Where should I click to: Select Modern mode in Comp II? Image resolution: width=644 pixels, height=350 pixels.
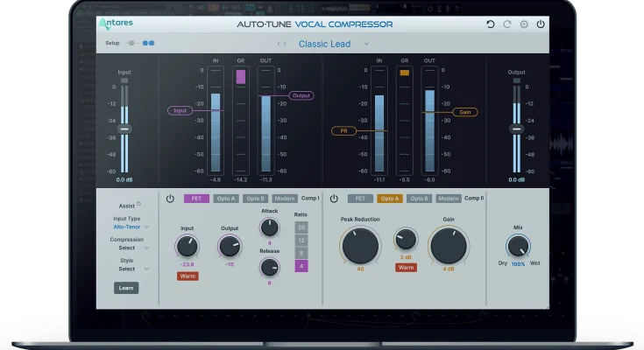pyautogui.click(x=449, y=199)
